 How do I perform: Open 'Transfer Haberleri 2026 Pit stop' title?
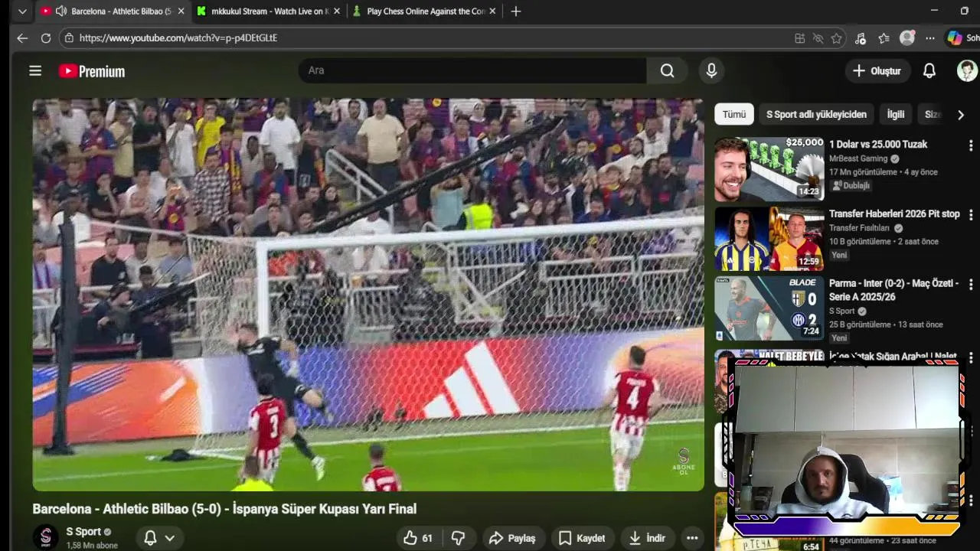pos(894,214)
